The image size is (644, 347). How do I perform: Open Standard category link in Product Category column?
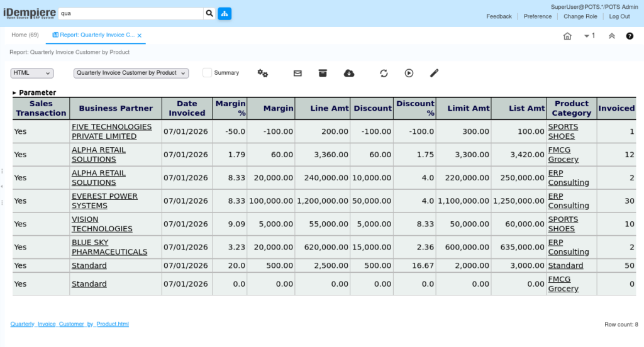pos(565,265)
